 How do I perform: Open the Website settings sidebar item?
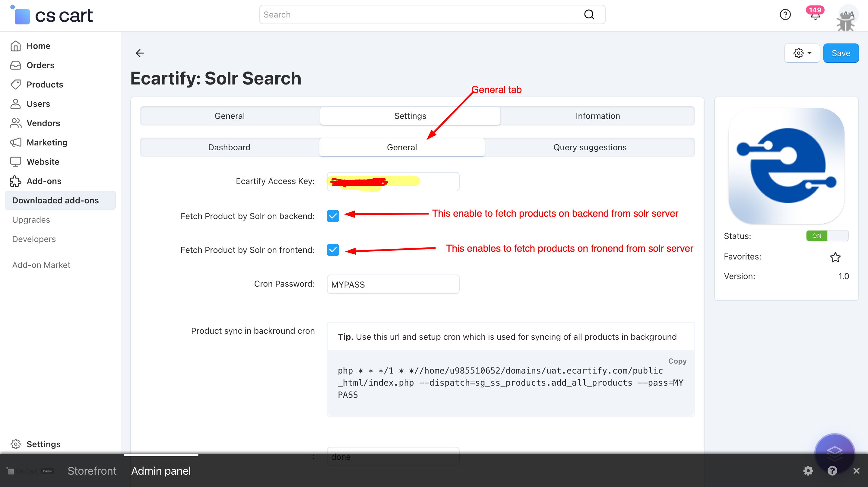point(43,161)
